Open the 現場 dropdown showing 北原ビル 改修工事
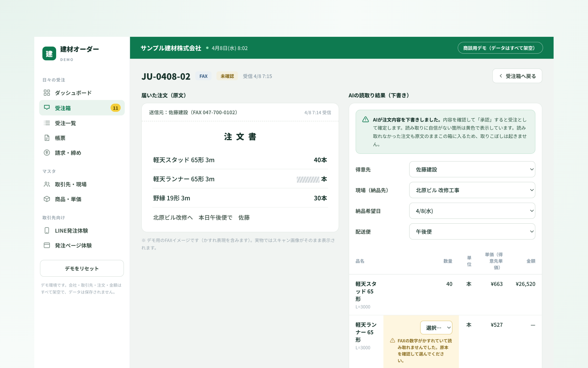 [x=472, y=190]
